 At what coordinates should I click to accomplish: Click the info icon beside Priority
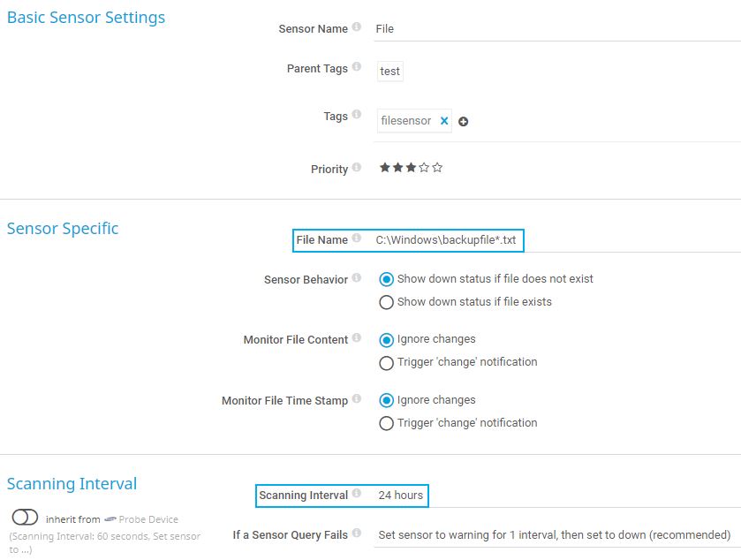pyautogui.click(x=358, y=166)
